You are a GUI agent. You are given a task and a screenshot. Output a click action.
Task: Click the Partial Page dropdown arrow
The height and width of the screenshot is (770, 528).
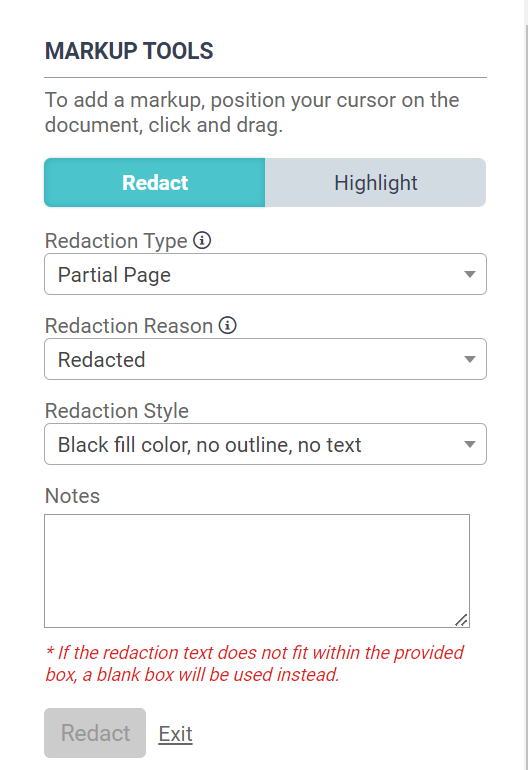(x=470, y=274)
